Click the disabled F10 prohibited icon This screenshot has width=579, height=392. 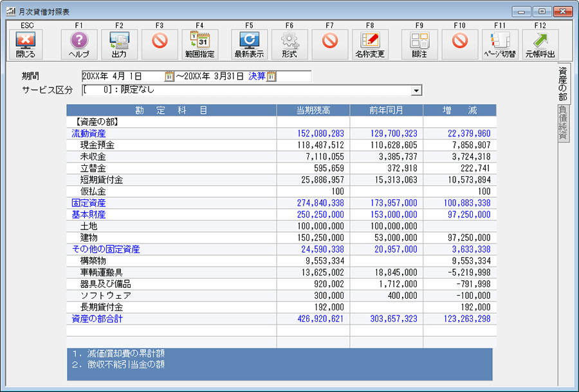[460, 44]
